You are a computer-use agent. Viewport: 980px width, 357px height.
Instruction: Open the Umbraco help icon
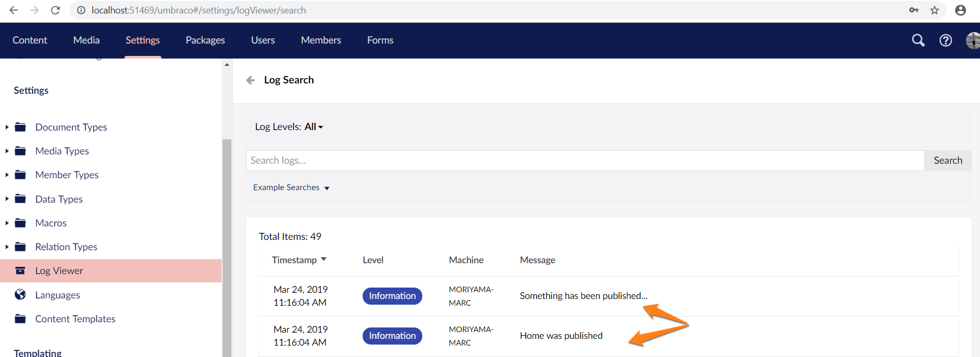tap(946, 40)
